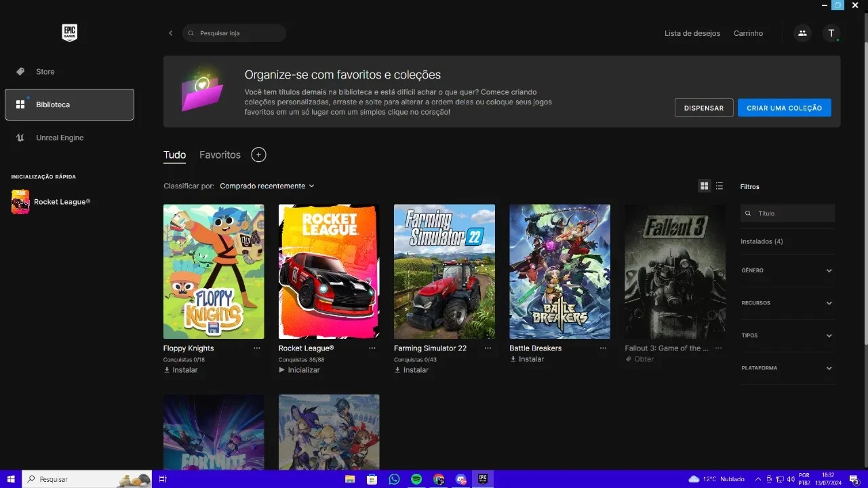Viewport: 868px width, 488px height.
Task: Open WhatsApp from the taskbar
Action: pyautogui.click(x=394, y=479)
